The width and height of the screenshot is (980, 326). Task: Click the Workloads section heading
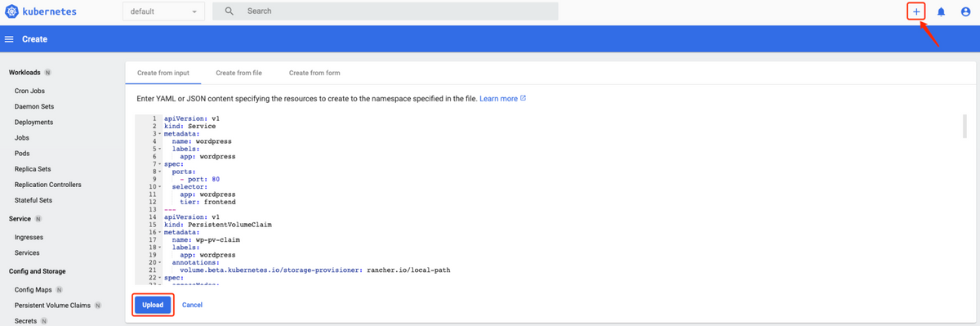pos(24,73)
